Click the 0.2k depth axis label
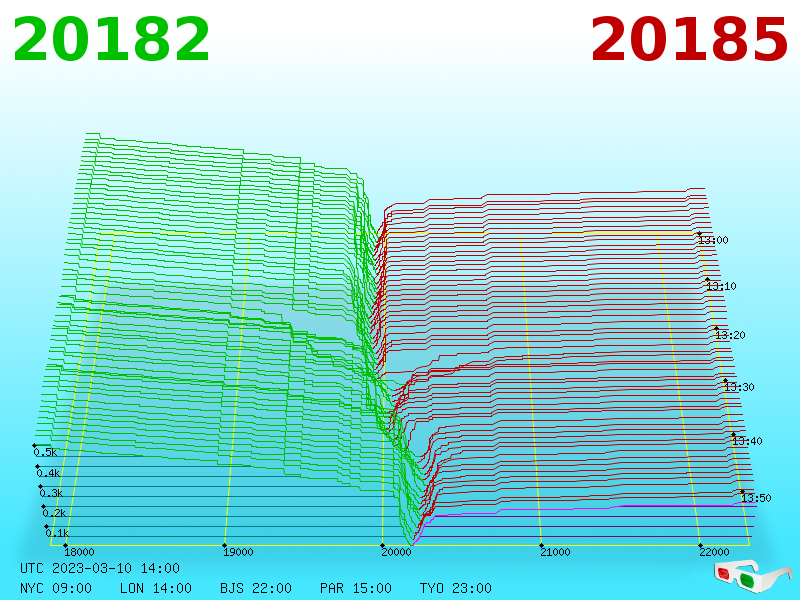 coord(55,513)
